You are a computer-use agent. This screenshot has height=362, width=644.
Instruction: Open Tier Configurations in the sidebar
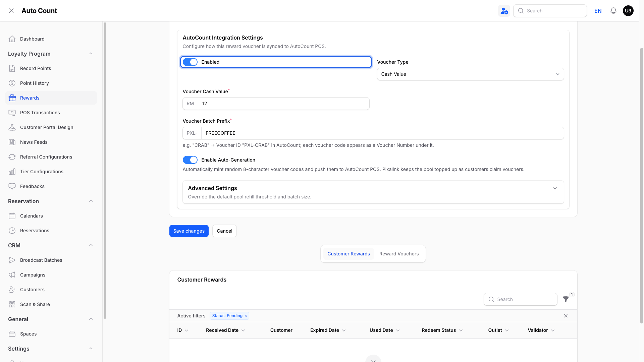point(51,172)
